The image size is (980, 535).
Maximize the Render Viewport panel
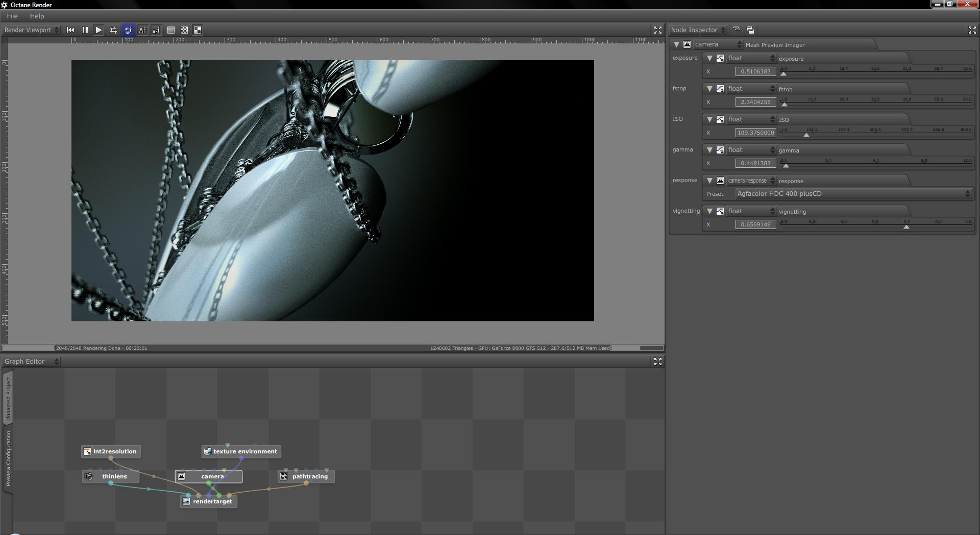tap(657, 30)
